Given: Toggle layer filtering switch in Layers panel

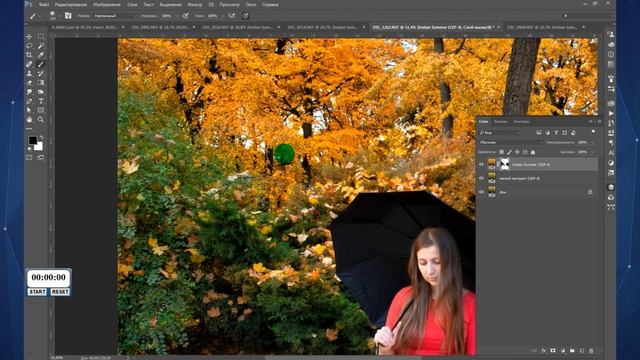Looking at the screenshot, I should [593, 132].
